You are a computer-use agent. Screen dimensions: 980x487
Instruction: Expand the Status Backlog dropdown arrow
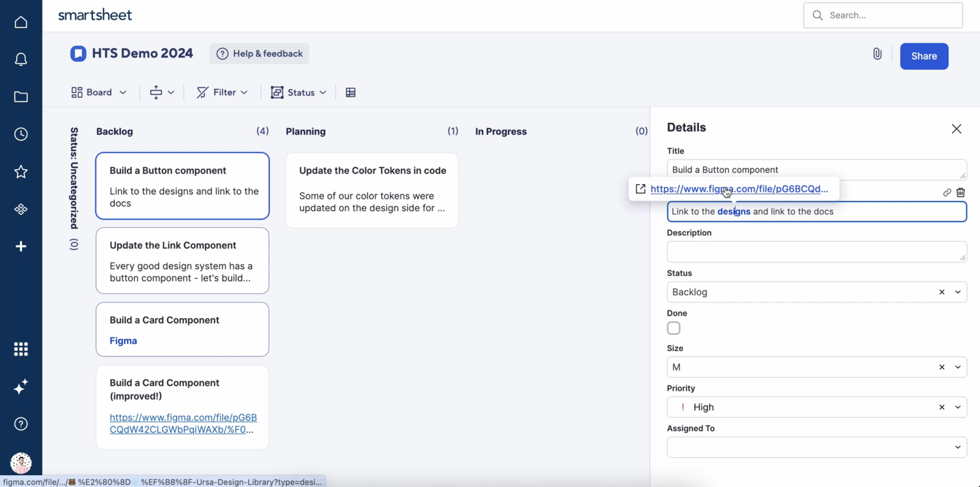click(x=958, y=292)
